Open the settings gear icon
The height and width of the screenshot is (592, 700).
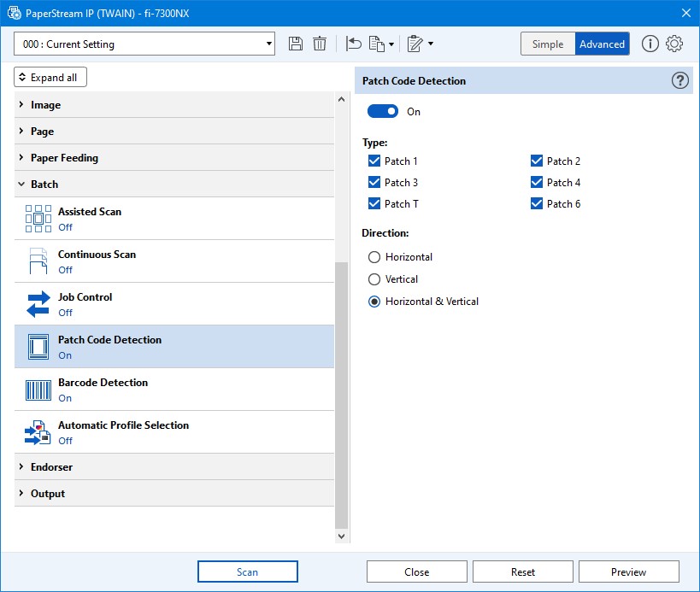point(674,44)
